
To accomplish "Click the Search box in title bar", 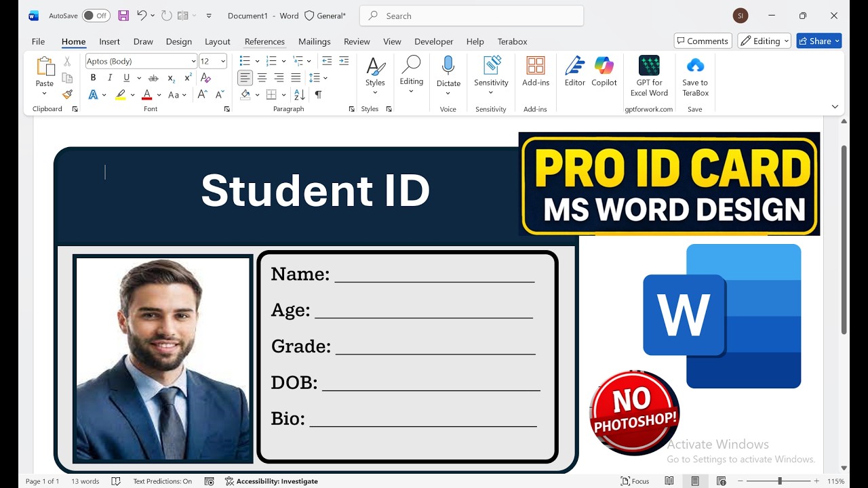I will (x=471, y=16).
